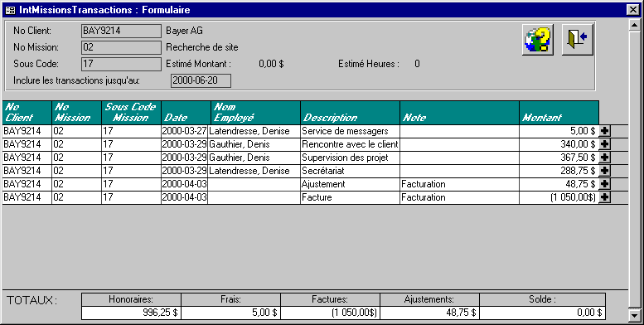
Task: Click the scrollbar up arrow
Action: coord(634,25)
